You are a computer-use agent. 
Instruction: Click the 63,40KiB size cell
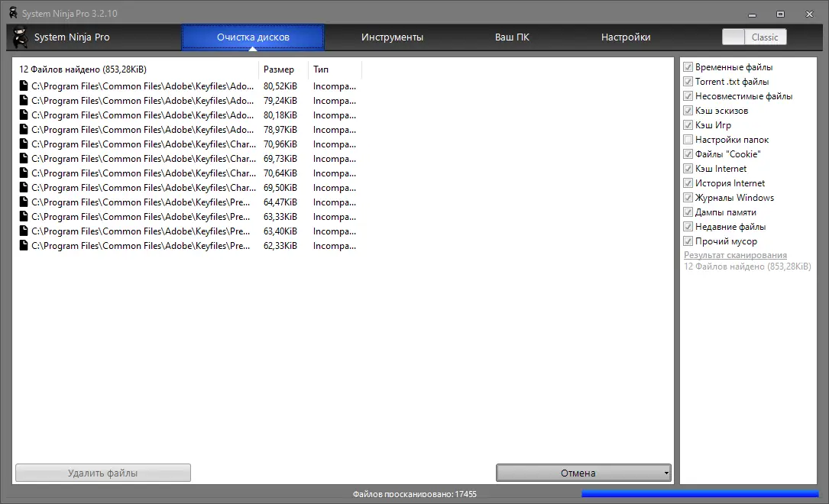click(280, 231)
